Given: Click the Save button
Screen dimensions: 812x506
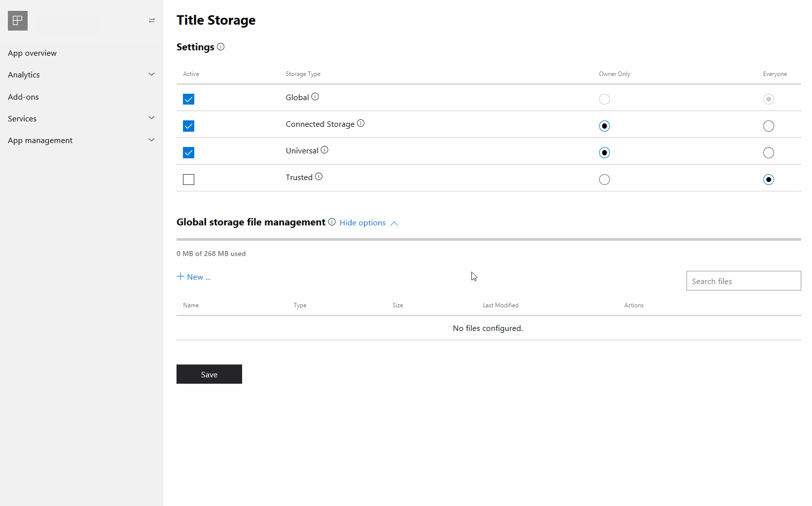Looking at the screenshot, I should point(209,374).
